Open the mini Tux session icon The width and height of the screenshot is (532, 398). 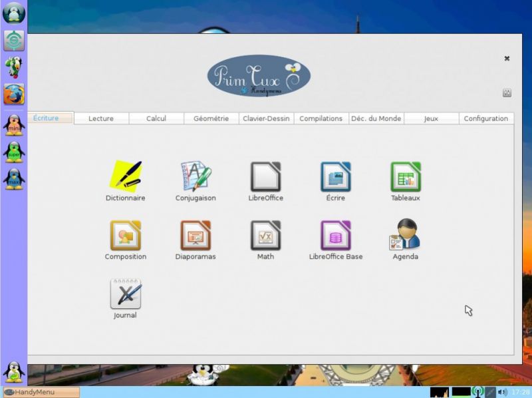pyautogui.click(x=14, y=125)
